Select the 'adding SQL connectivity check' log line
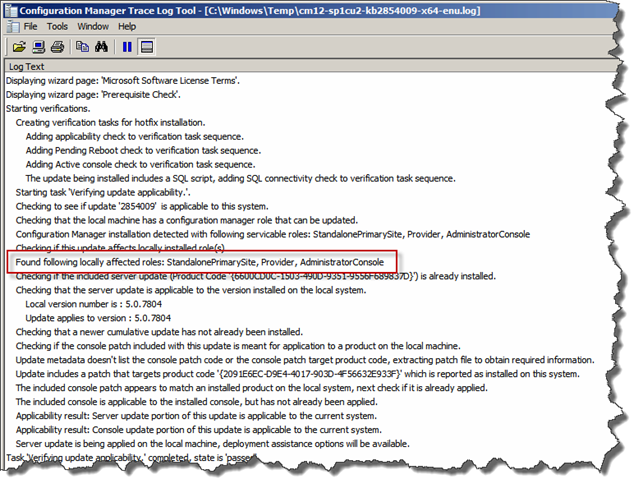The image size is (643, 493). click(x=240, y=178)
